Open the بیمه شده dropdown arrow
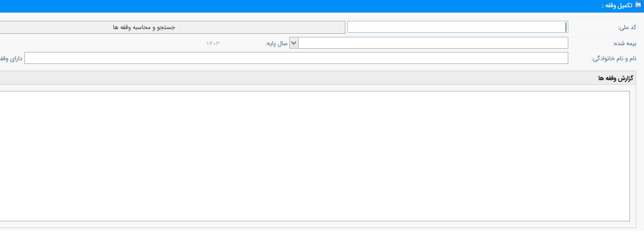 [293, 43]
